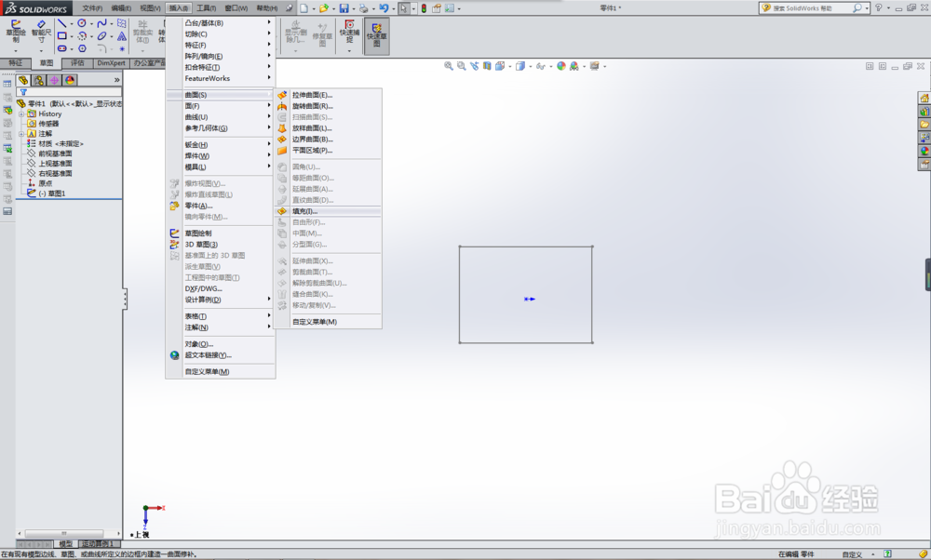931x560 pixels.
Task: Open the 编辑(E) menu
Action: 121,8
